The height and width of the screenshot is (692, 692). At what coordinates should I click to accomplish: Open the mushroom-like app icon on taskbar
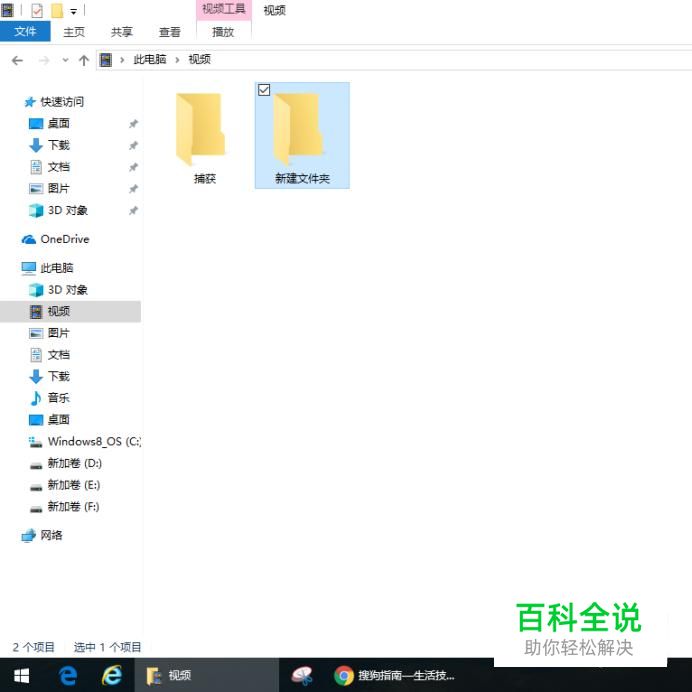pos(302,675)
